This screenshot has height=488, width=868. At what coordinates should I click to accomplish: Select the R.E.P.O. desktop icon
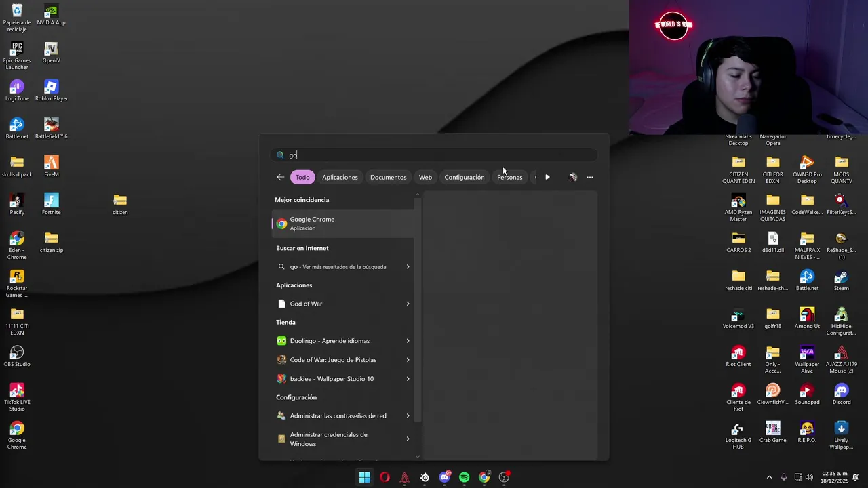coord(807,432)
